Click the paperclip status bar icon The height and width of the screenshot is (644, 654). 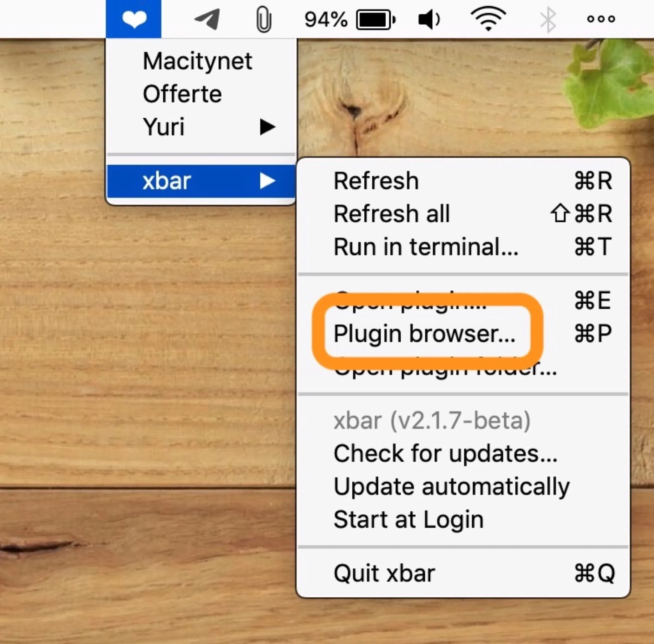click(264, 19)
